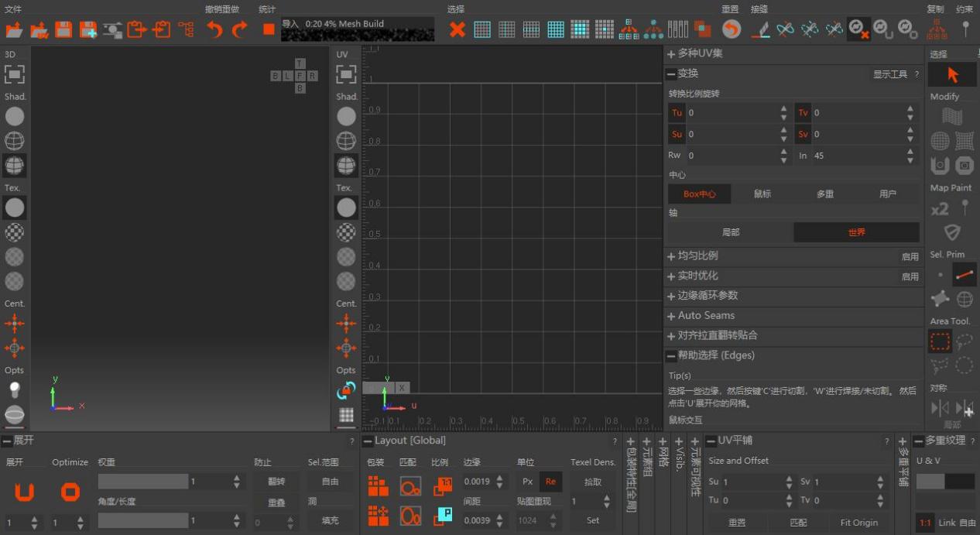Click the redo arrow icon
This screenshot has width=980, height=535.
239,29
